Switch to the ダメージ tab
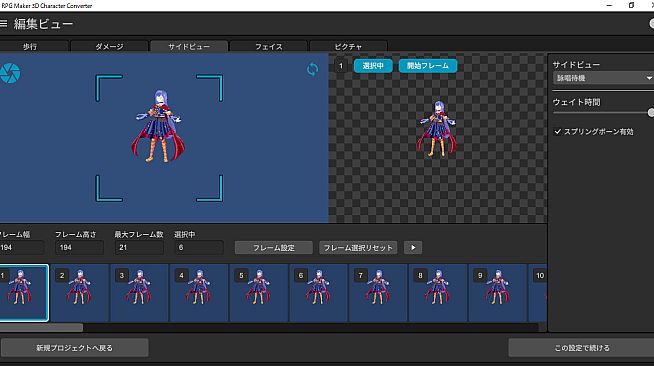Image resolution: width=654 pixels, height=366 pixels. [109, 47]
